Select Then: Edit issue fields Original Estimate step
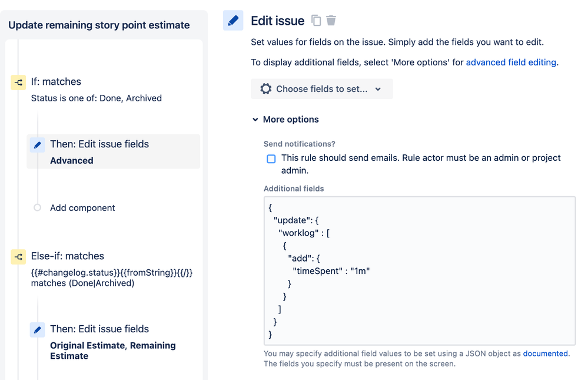588x380 pixels. [x=113, y=341]
